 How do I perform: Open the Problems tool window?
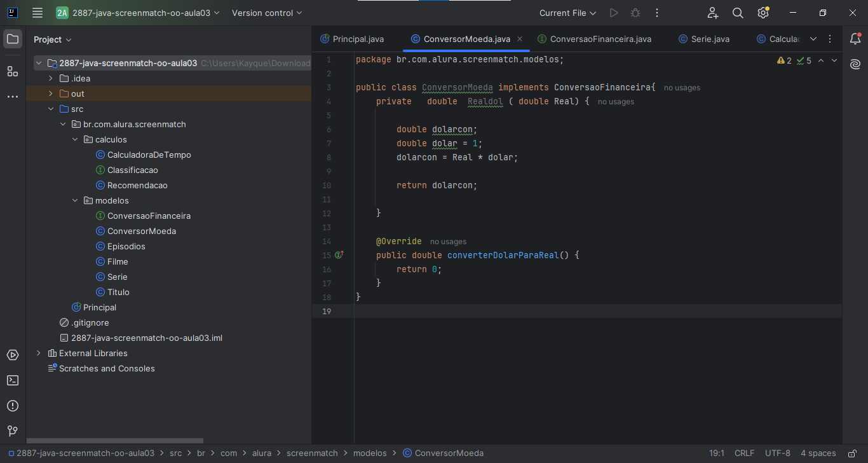[x=13, y=406]
